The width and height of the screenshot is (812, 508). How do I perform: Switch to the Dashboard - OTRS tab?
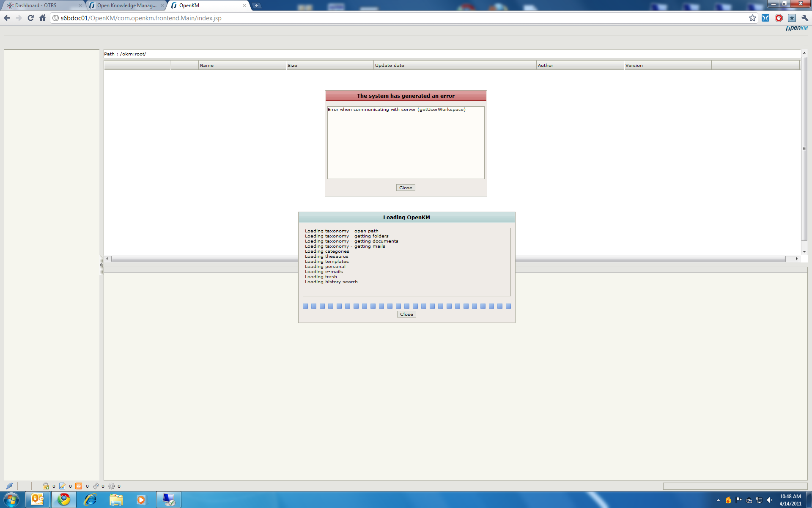[36, 6]
